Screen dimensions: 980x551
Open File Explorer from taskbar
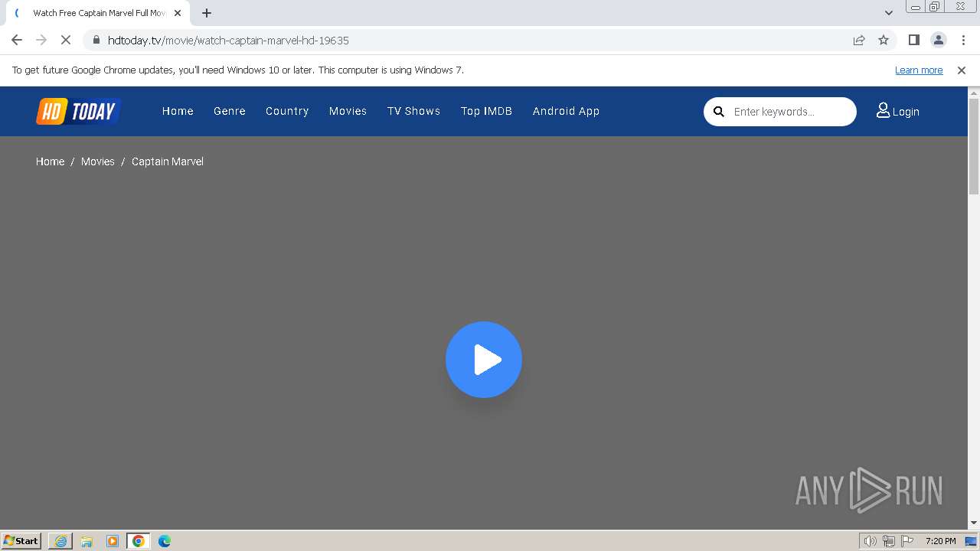(87, 541)
